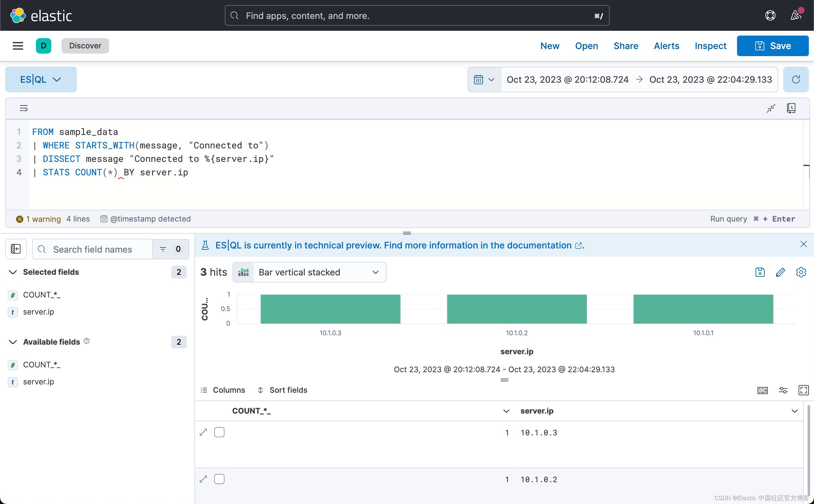The height and width of the screenshot is (504, 814).
Task: Collapse the Available fields section
Action: 12,342
